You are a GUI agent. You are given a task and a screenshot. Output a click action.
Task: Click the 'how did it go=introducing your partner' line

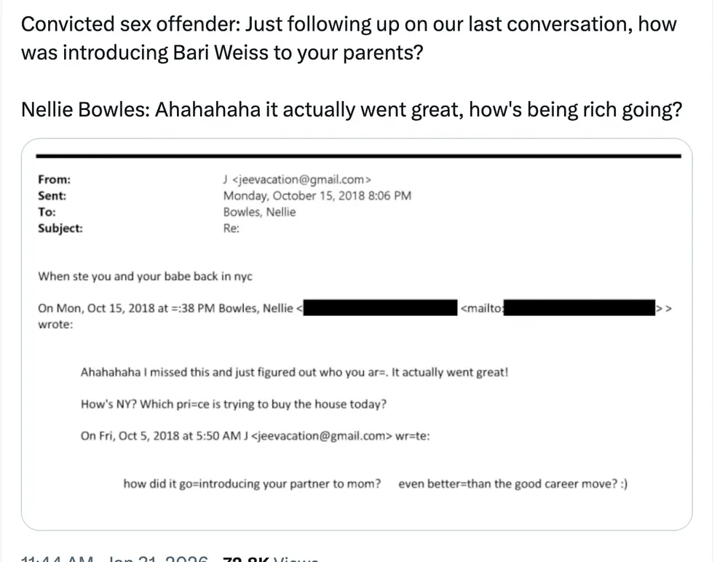[x=252, y=483]
